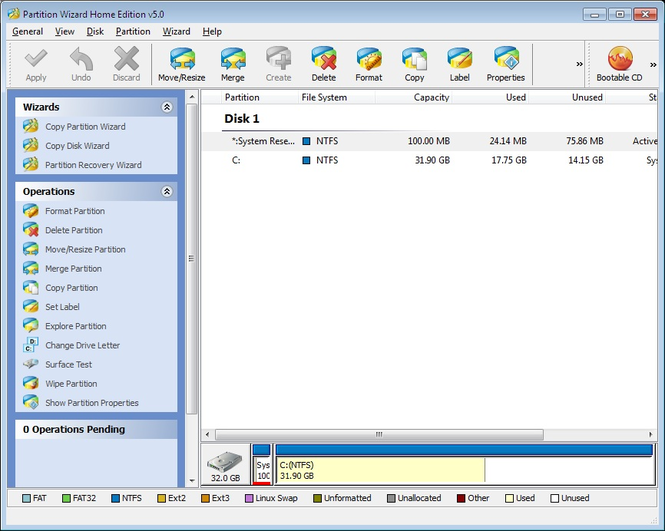Choose Merge Partition in Operations
The width and height of the screenshot is (665, 531).
point(73,268)
